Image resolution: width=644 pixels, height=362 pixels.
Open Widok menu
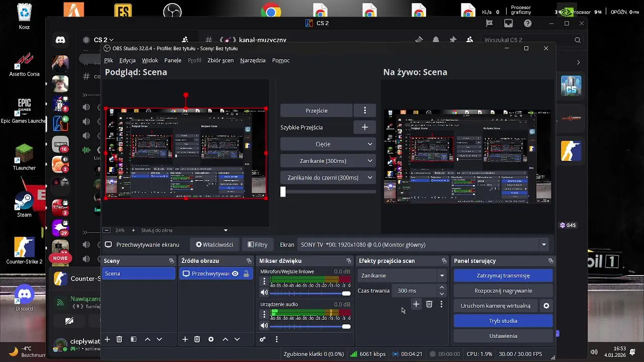pos(150,60)
